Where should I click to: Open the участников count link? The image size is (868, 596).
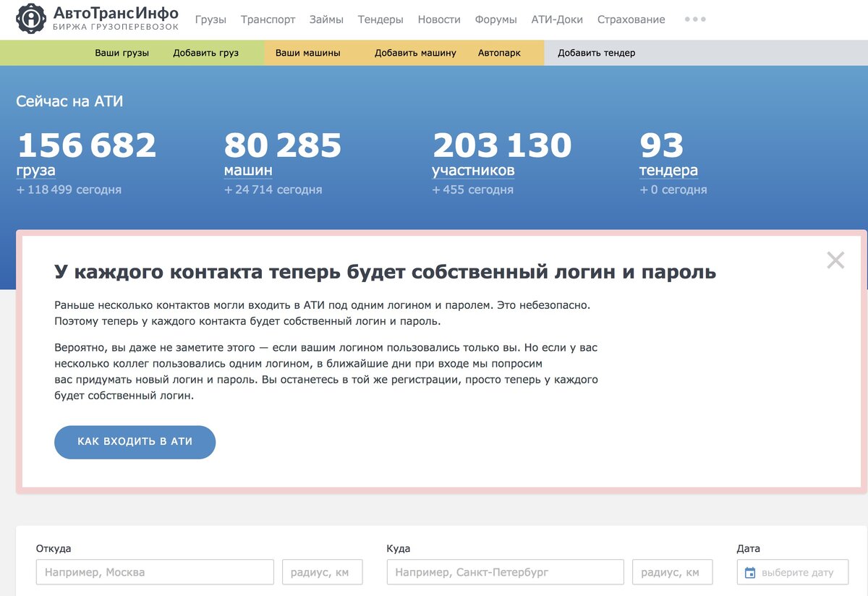pyautogui.click(x=473, y=171)
